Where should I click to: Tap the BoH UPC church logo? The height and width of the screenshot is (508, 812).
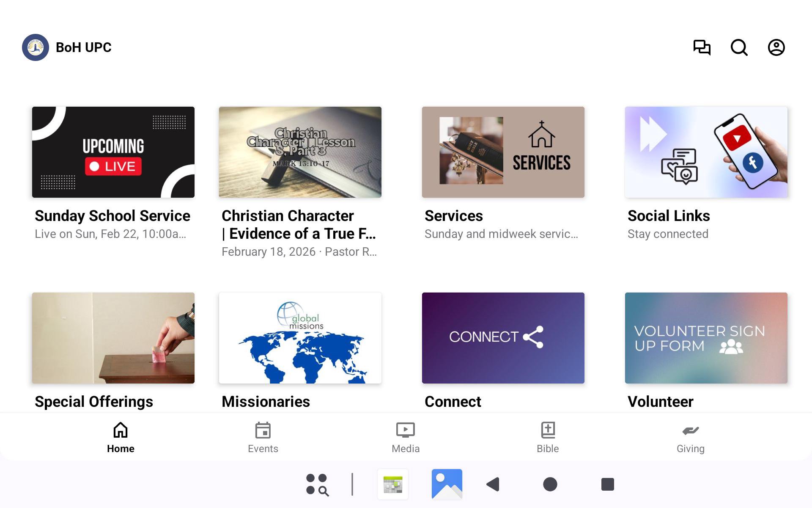coord(36,47)
